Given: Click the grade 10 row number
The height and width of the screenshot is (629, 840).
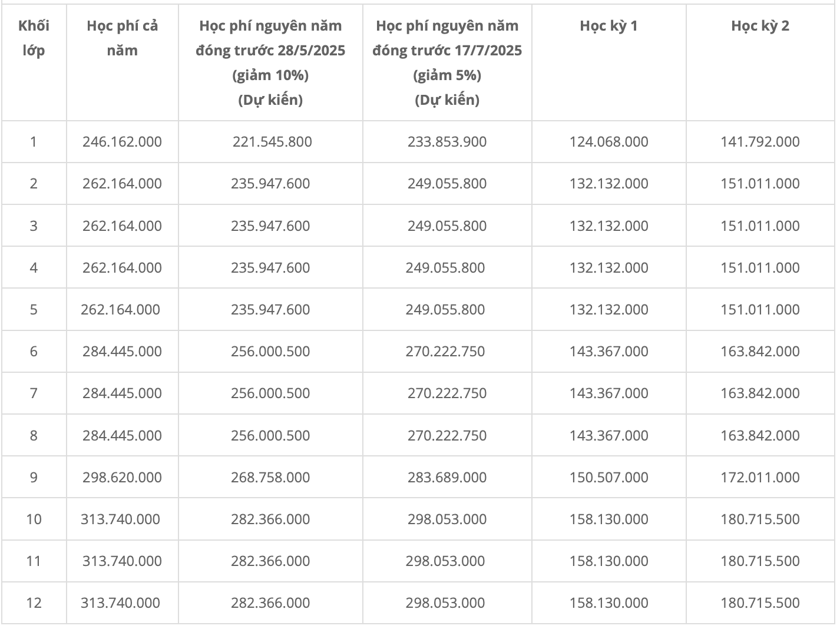Looking at the screenshot, I should pyautogui.click(x=34, y=519).
